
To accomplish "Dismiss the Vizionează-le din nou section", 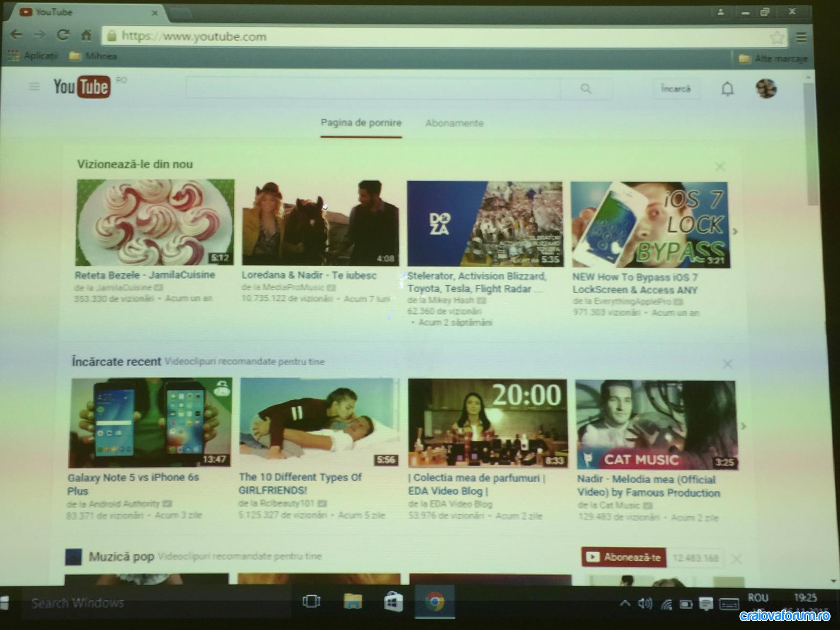I will (720, 167).
